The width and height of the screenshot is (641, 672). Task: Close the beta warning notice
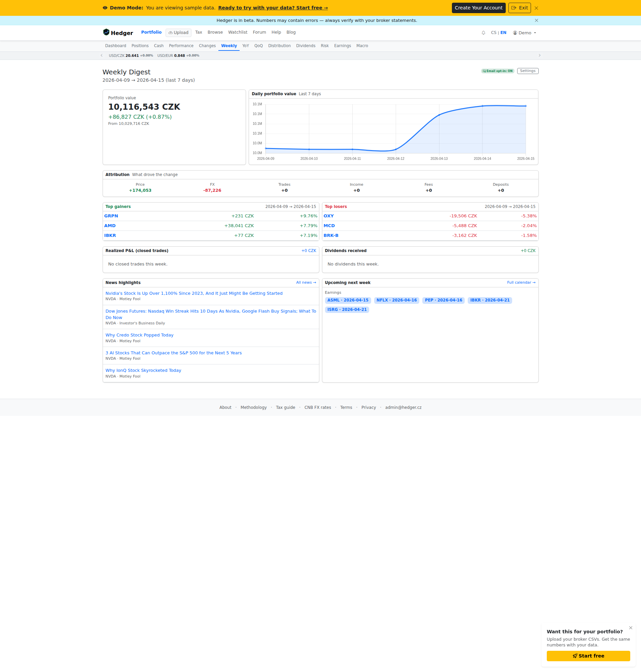[536, 21]
